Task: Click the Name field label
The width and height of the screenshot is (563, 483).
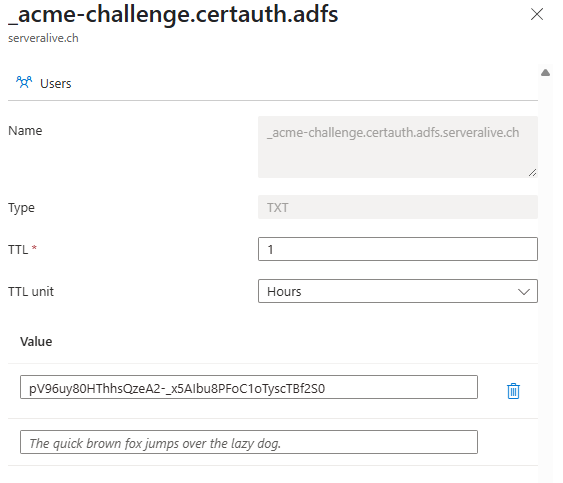Action: click(x=25, y=131)
